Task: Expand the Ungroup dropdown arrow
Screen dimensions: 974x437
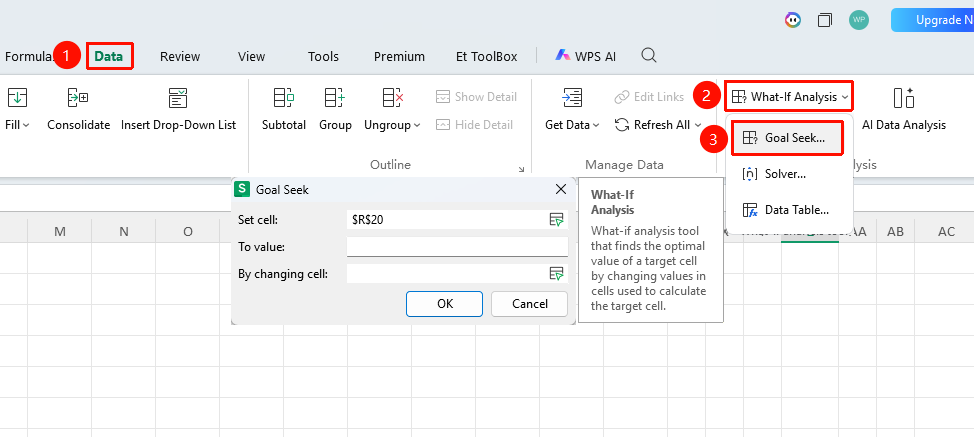Action: (417, 125)
